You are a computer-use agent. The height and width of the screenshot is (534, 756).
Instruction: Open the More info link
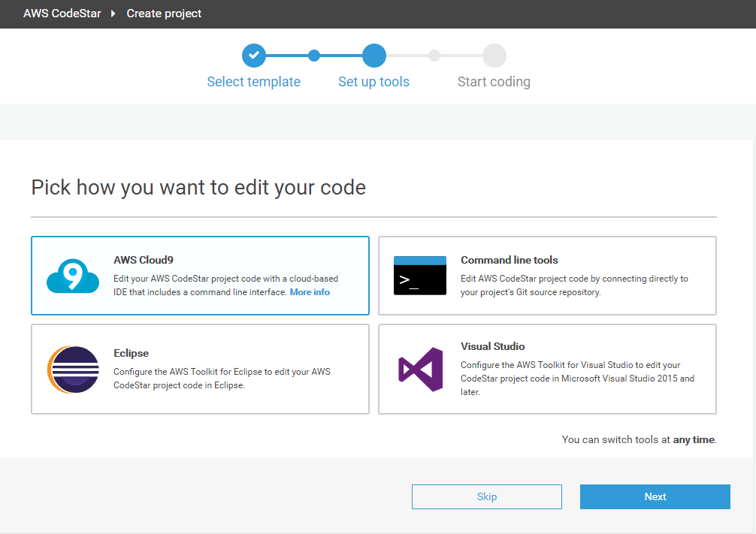coord(310,292)
